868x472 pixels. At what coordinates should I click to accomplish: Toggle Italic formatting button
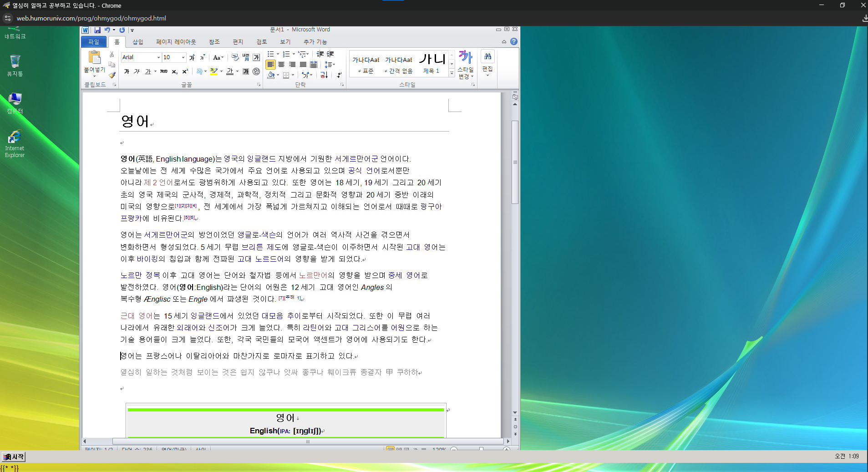click(x=137, y=71)
